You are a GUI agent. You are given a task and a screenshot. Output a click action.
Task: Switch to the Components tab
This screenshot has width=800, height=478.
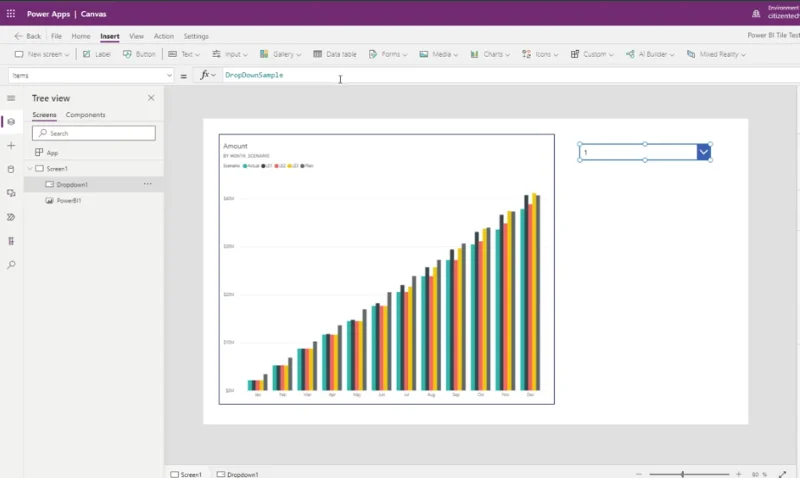85,115
